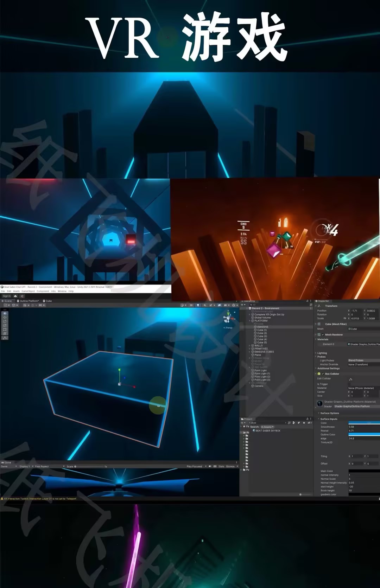The width and height of the screenshot is (380, 588).
Task: Open the Outline Color swatch
Action: pos(364,435)
